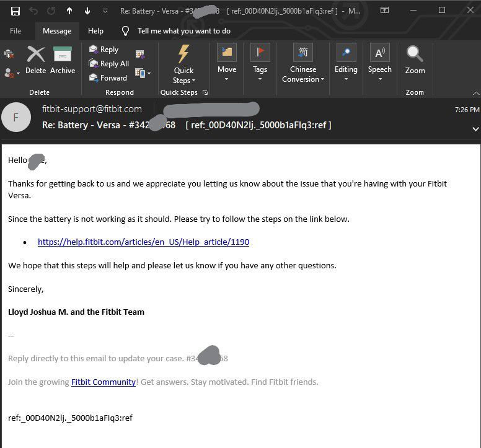The height and width of the screenshot is (448, 481).
Task: Click sender address fitbit-support@fitbit.com
Action: (92, 109)
